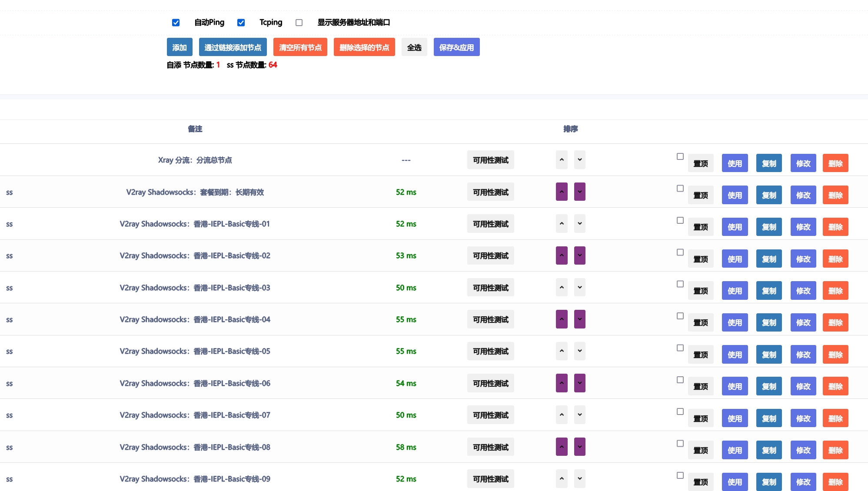868x491 pixels.
Task: Click 使用 for 香港-IEPL-Basic专线-06
Action: (735, 386)
